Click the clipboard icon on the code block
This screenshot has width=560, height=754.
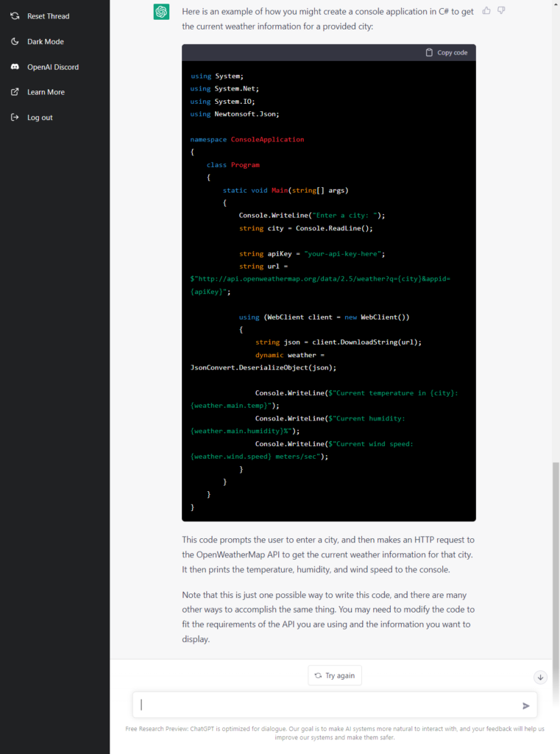click(429, 53)
